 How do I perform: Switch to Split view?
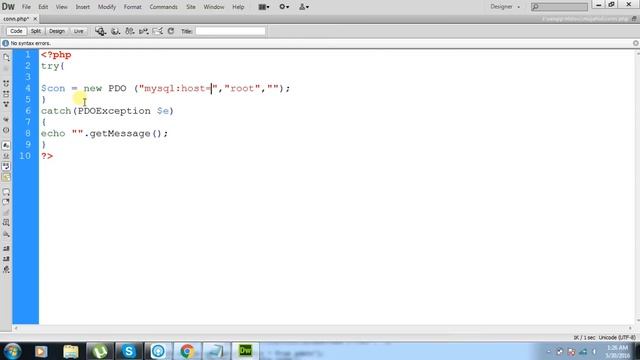pos(36,31)
